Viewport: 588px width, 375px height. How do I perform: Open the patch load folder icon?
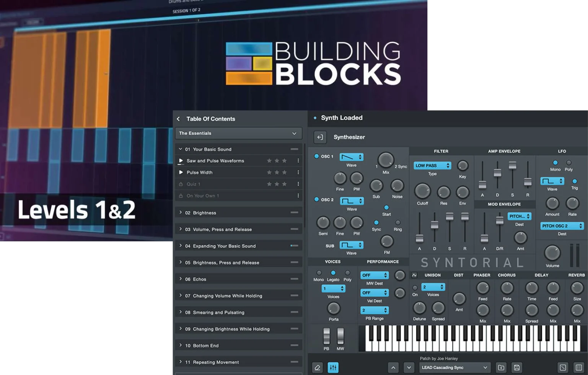[x=501, y=367]
